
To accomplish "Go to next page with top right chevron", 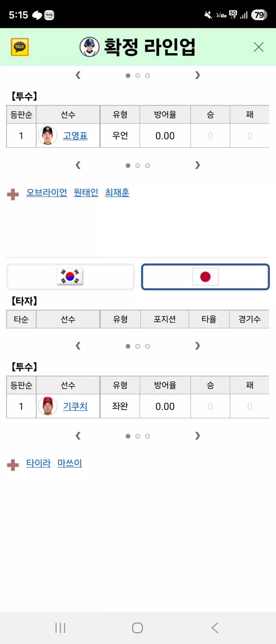I will (x=197, y=75).
